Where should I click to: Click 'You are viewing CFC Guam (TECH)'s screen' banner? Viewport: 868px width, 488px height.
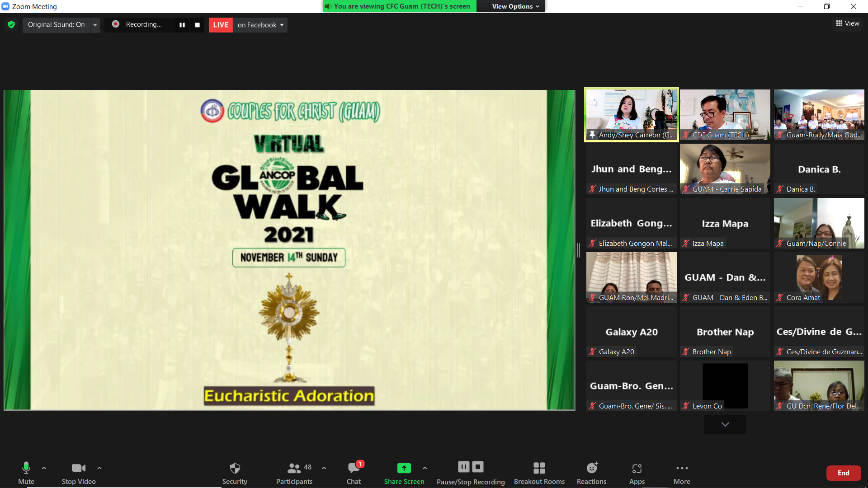400,6
